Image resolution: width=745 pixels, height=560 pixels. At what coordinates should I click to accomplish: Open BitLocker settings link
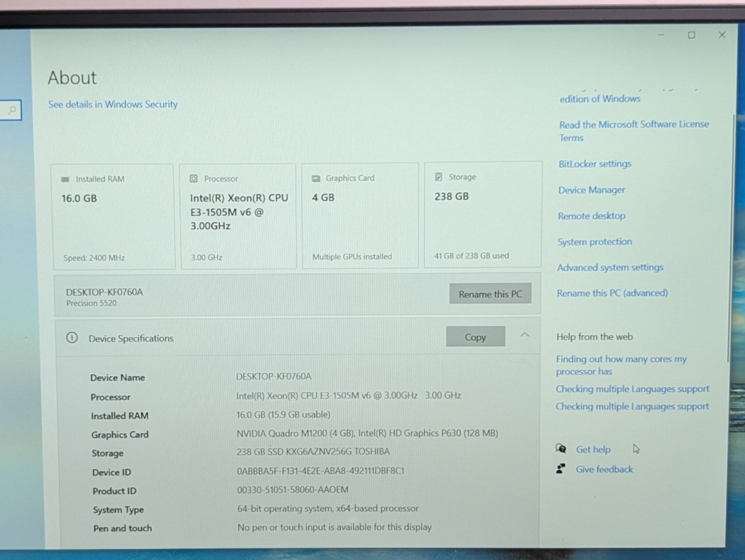[595, 164]
